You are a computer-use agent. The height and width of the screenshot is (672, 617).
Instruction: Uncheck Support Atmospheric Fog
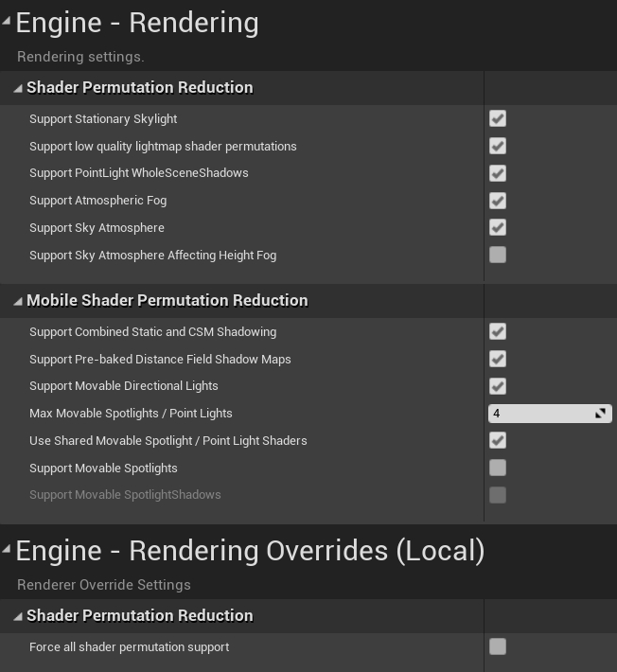[498, 201]
